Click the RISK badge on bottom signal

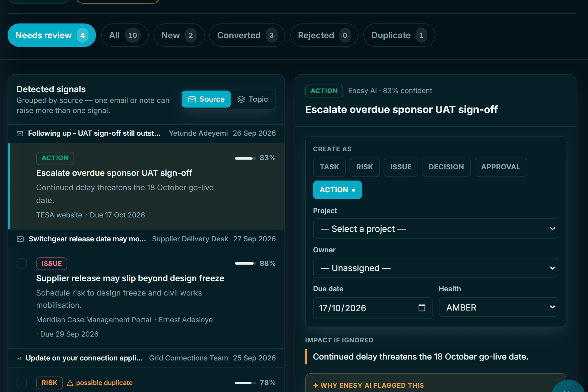(x=50, y=383)
